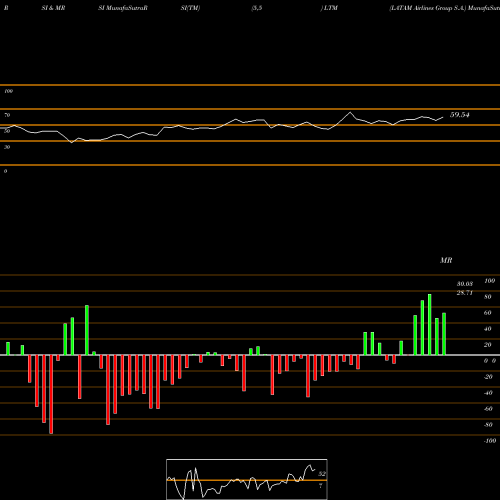This screenshot has height=500, width=500.
Task: Open the mini RSI preview chart thumbnail
Action: pyautogui.click(x=247, y=479)
